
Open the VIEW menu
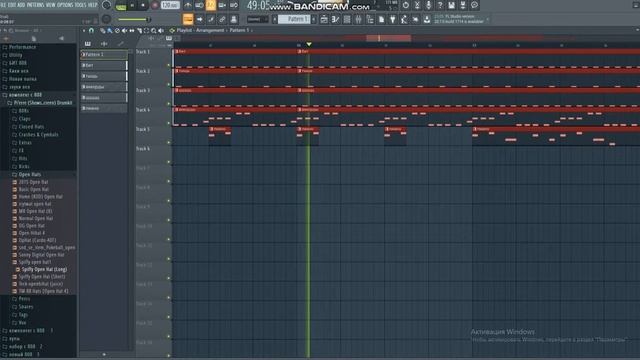tap(51, 5)
